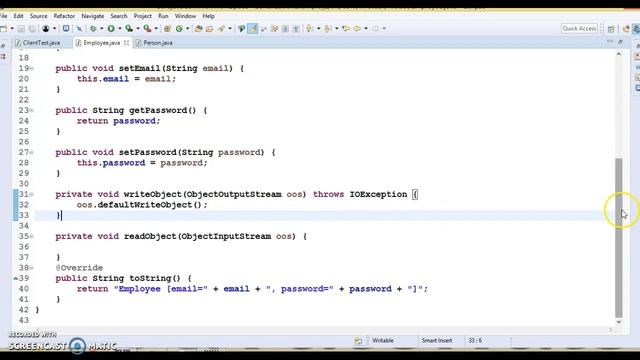Click the Open Task icon
Image resolution: width=640 pixels, height=360 pixels.
click(209, 29)
